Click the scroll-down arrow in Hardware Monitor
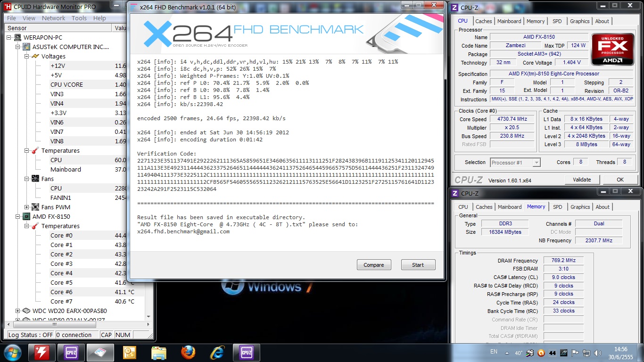 (x=149, y=317)
